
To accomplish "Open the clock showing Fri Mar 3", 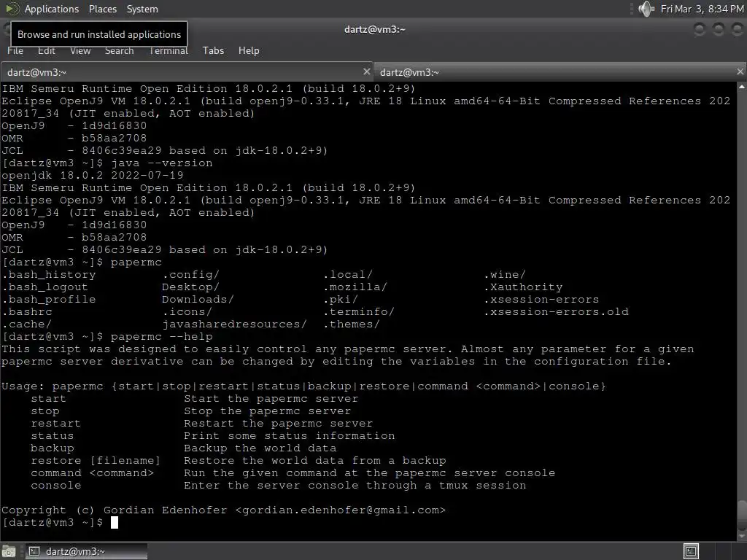I will tap(702, 9).
